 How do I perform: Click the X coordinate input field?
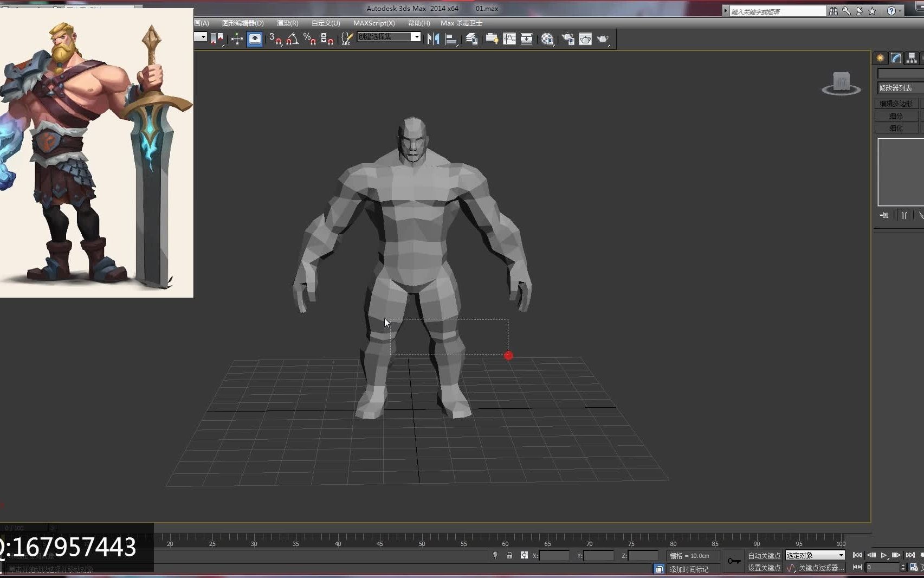pyautogui.click(x=554, y=555)
